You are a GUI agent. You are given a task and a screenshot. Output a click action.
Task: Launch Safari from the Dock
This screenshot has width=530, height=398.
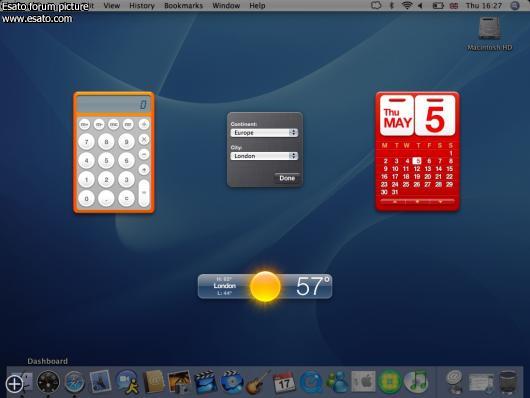(74, 381)
